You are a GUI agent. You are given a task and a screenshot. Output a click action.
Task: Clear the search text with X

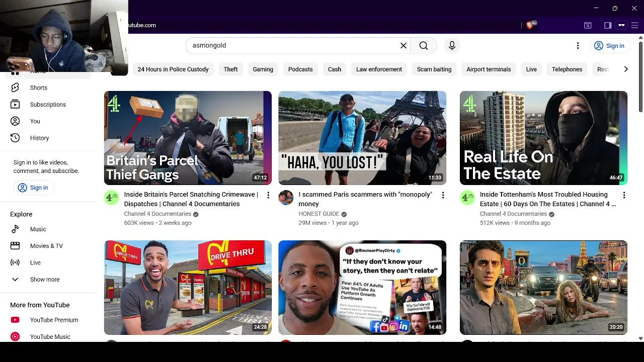tap(404, 46)
